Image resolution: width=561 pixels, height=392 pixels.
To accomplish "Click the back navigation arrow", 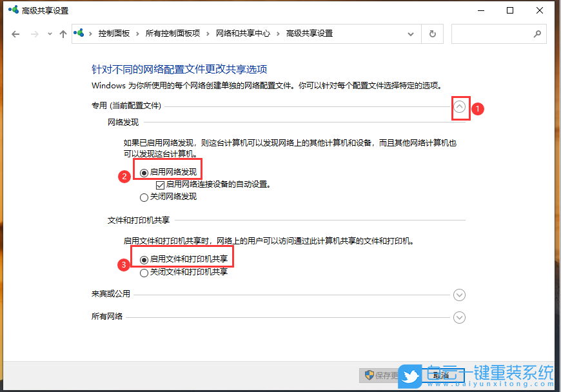I will tap(15, 34).
